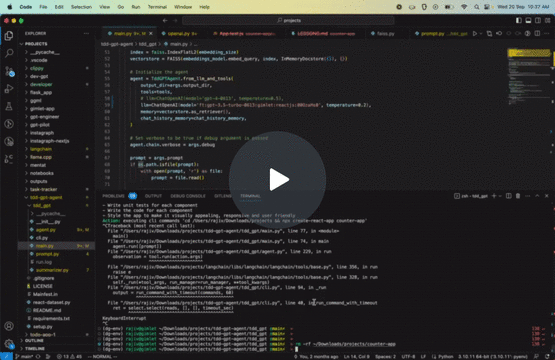Viewport: 555px width, 360px height.
Task: Open the run options dropdown arrow
Action: tap(481, 34)
